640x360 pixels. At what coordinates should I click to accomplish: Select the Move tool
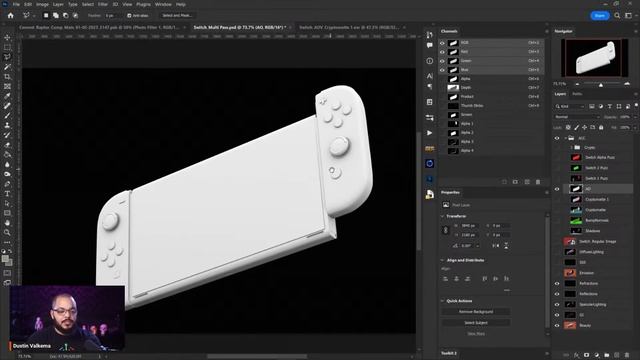tap(7, 38)
